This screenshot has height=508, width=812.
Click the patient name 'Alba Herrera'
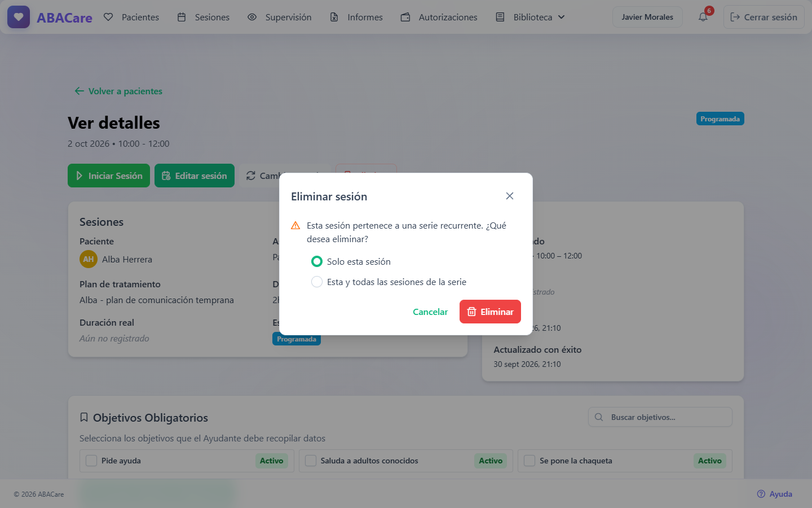coord(127,259)
